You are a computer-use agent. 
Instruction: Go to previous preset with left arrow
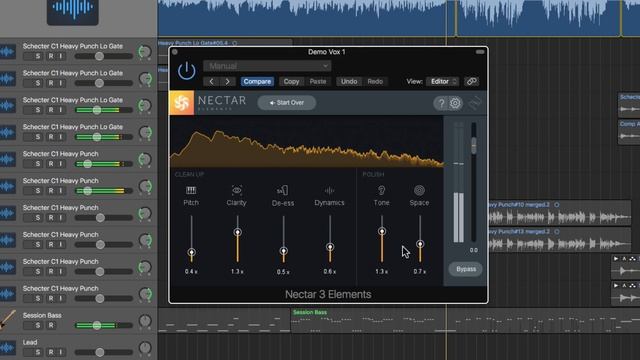click(211, 81)
